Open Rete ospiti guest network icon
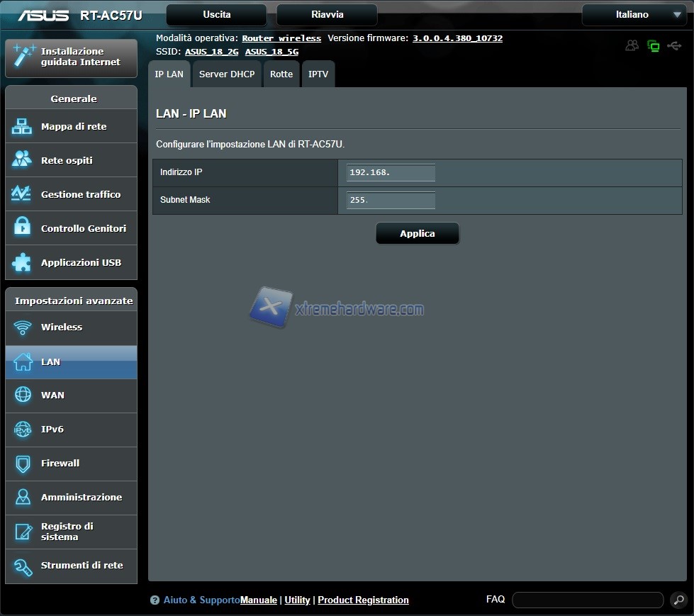 22,160
